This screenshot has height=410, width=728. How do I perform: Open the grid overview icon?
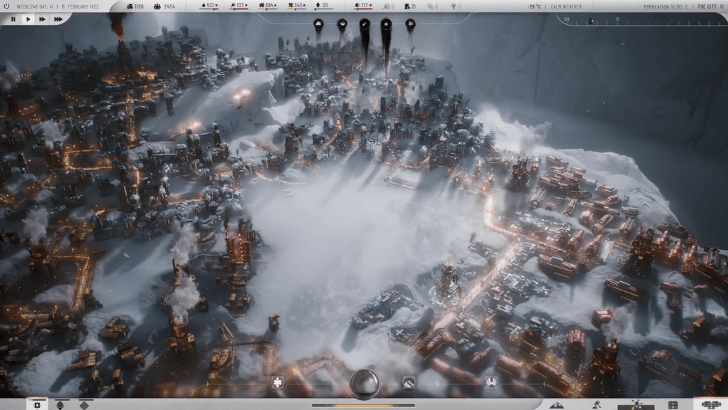[x=673, y=405]
